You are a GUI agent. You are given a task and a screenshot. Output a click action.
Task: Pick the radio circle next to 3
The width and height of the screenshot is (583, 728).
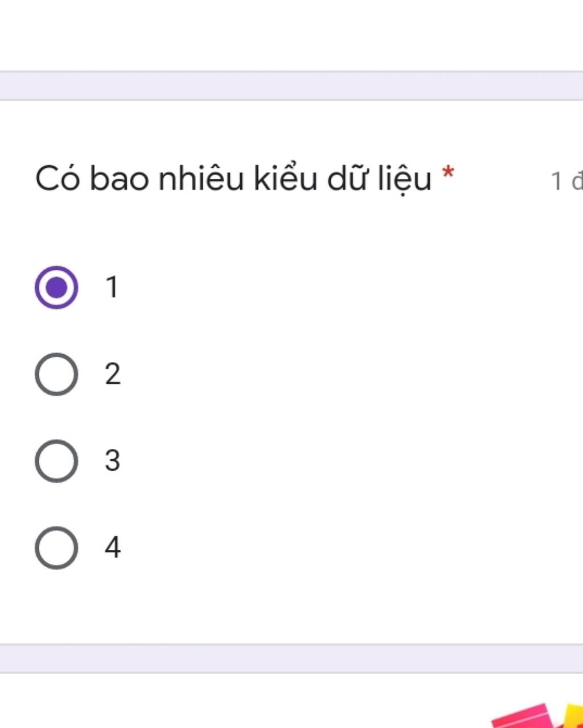pyautogui.click(x=56, y=461)
